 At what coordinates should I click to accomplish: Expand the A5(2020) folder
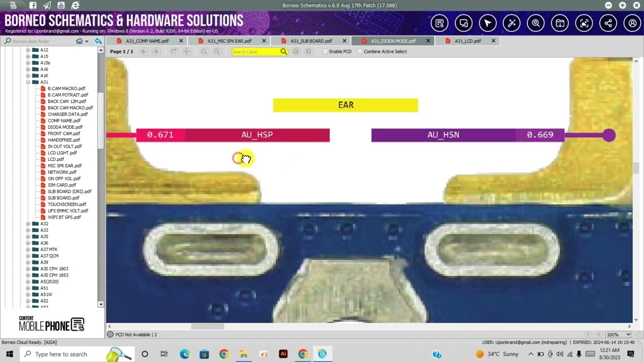[28, 282]
